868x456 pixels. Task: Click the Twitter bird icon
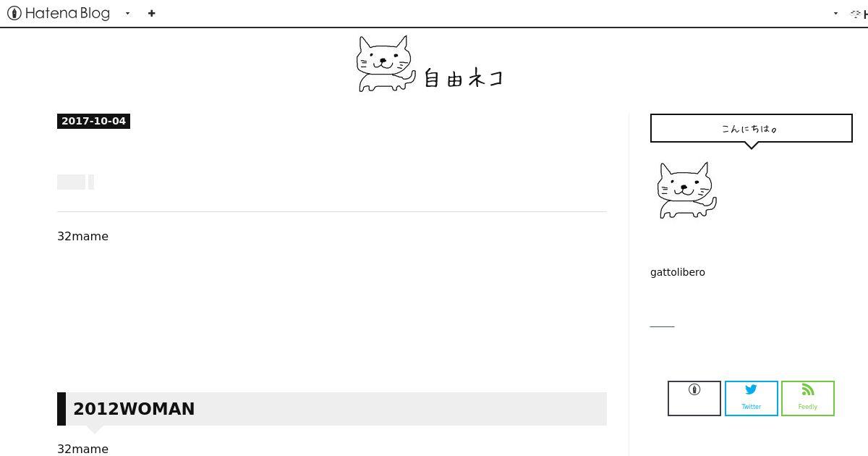pos(751,389)
